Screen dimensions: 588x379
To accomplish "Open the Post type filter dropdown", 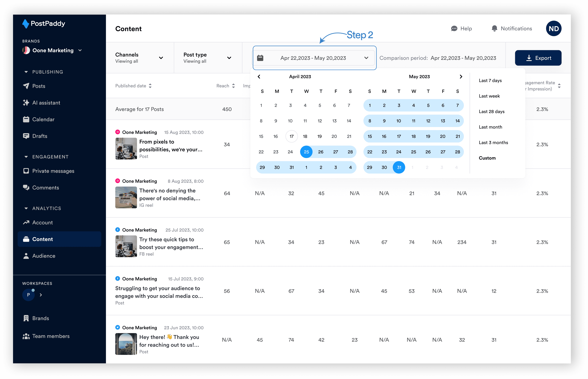I will (x=229, y=58).
